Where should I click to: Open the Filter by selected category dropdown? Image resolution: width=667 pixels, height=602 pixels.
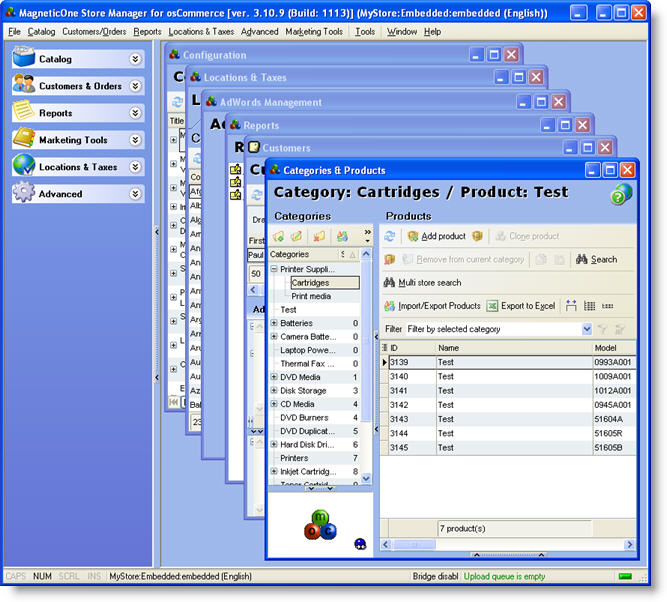click(x=587, y=329)
